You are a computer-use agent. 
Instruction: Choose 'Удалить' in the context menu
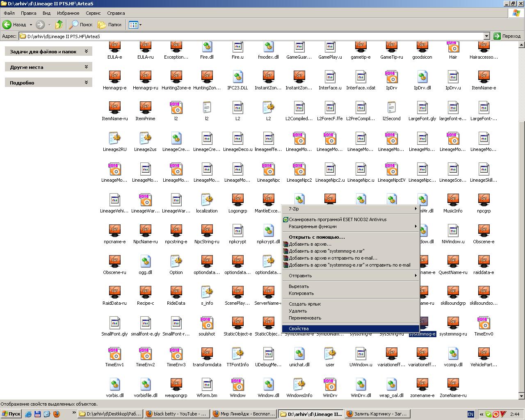pyautogui.click(x=351, y=311)
